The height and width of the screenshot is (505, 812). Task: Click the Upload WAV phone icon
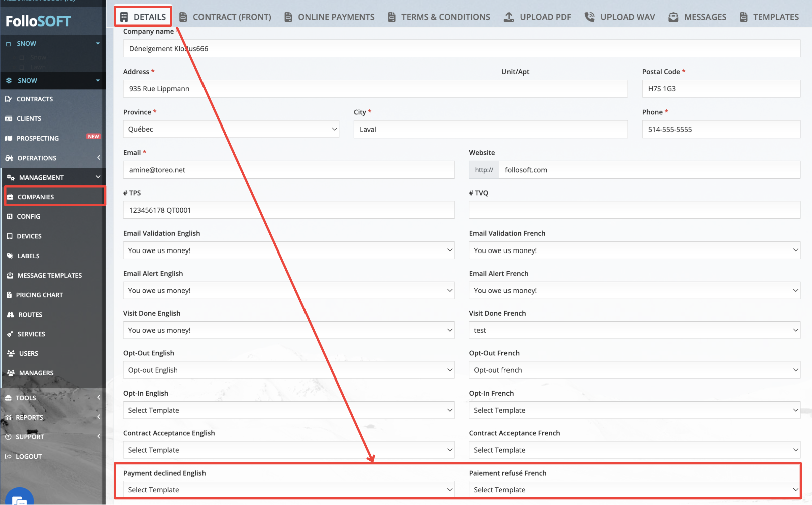590,17
